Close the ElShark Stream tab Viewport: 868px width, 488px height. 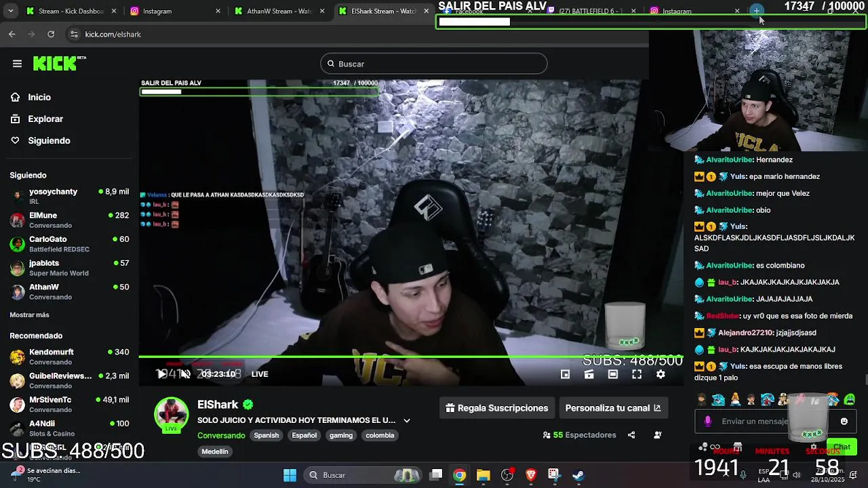(426, 11)
